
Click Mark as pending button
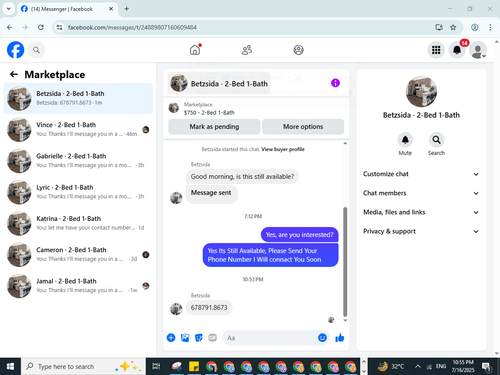(214, 127)
